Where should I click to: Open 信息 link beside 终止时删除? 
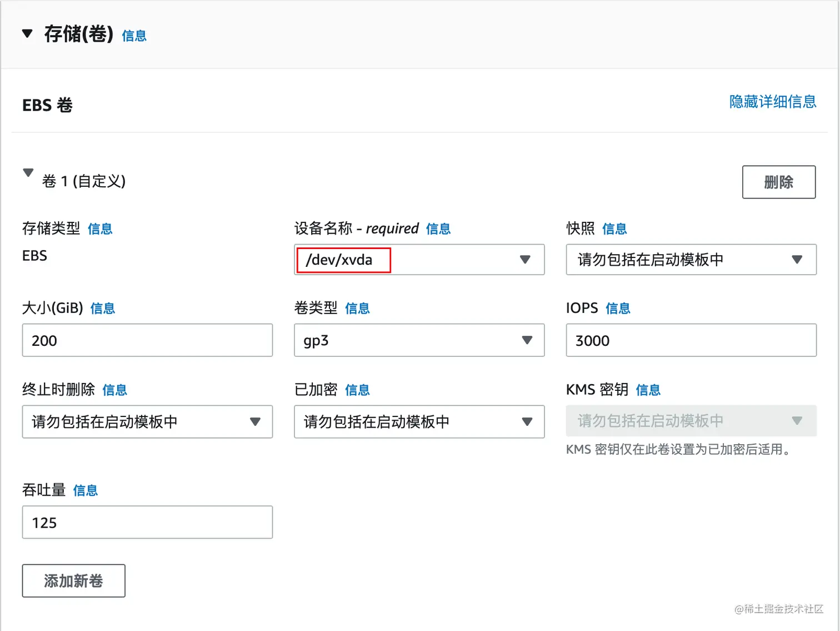coord(114,390)
